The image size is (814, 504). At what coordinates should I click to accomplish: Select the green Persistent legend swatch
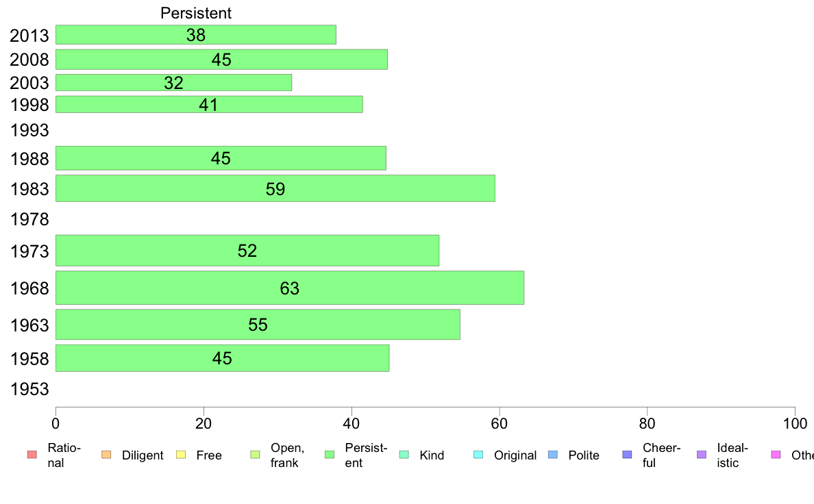tap(329, 455)
